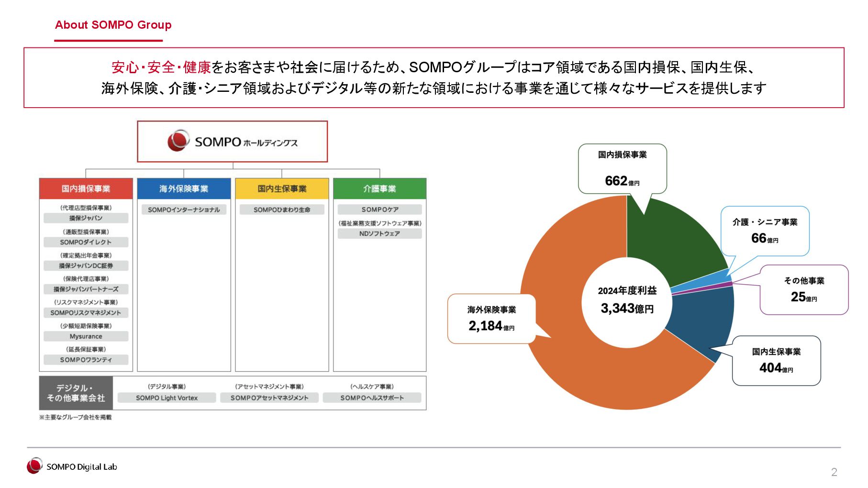
Task: Click the 損保ジャパンDC証券 box
Action: pyautogui.click(x=86, y=266)
